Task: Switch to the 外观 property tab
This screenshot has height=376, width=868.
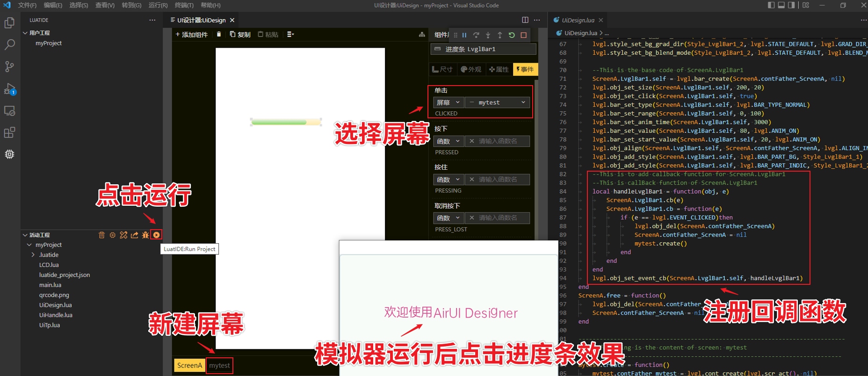Action: coord(471,69)
